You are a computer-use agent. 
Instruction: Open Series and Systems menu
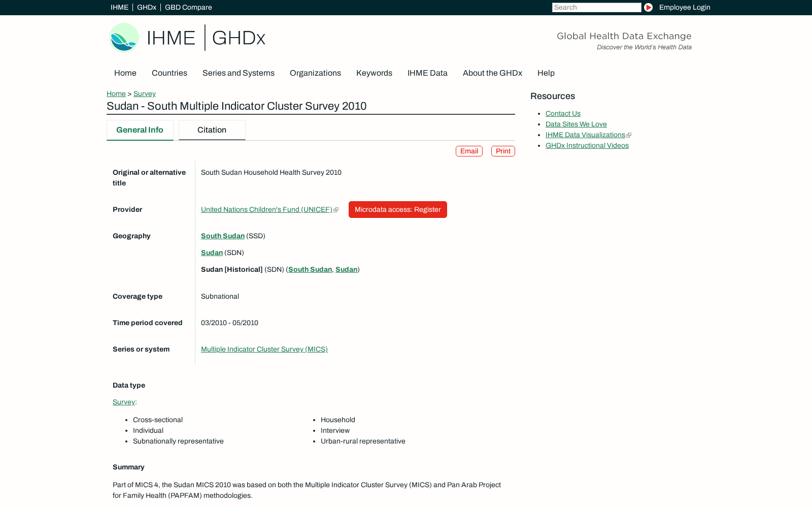[239, 73]
